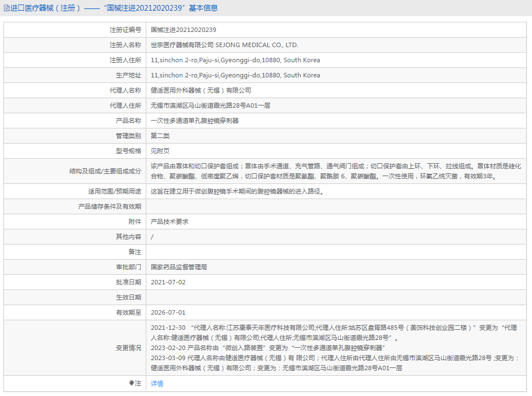
Task: Click the 变更情况 label
Action: tap(128, 348)
